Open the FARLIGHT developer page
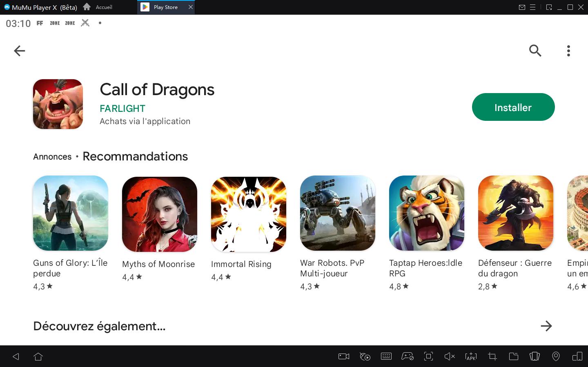 tap(122, 109)
